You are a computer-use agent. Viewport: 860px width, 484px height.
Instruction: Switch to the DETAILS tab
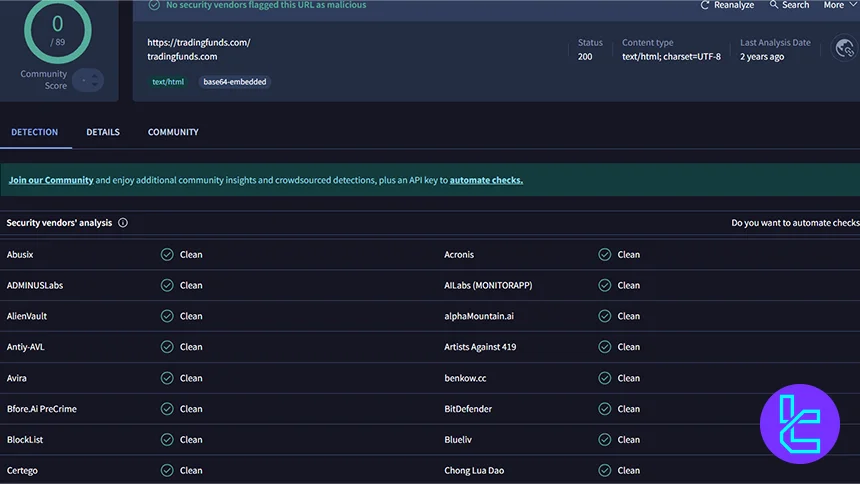tap(103, 132)
